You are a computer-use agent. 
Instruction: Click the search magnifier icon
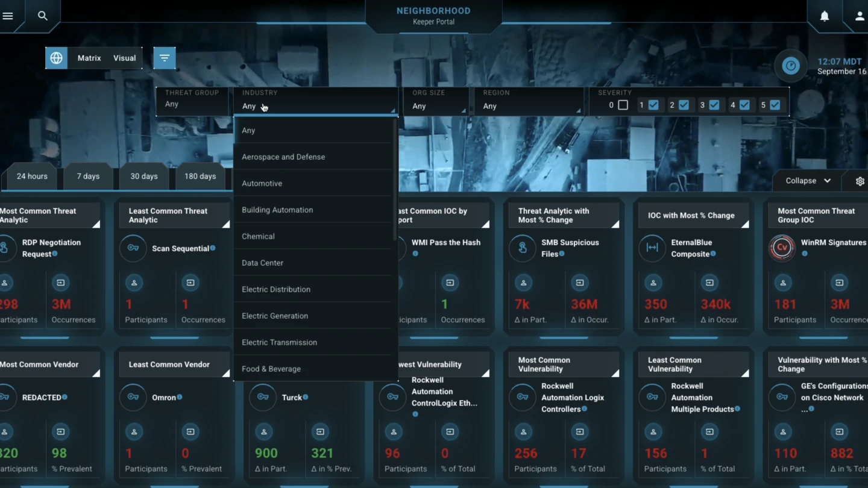tap(42, 16)
